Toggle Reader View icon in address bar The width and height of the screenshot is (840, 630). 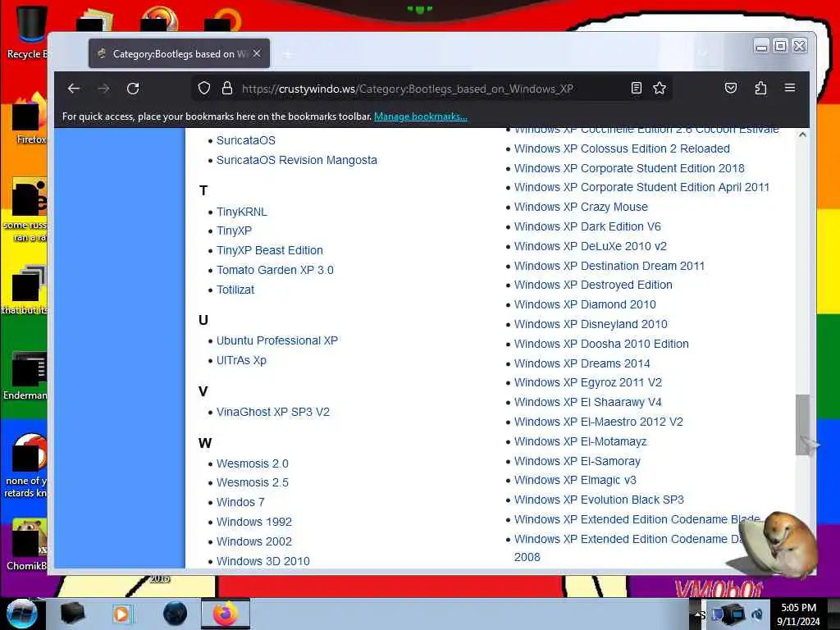click(x=637, y=89)
